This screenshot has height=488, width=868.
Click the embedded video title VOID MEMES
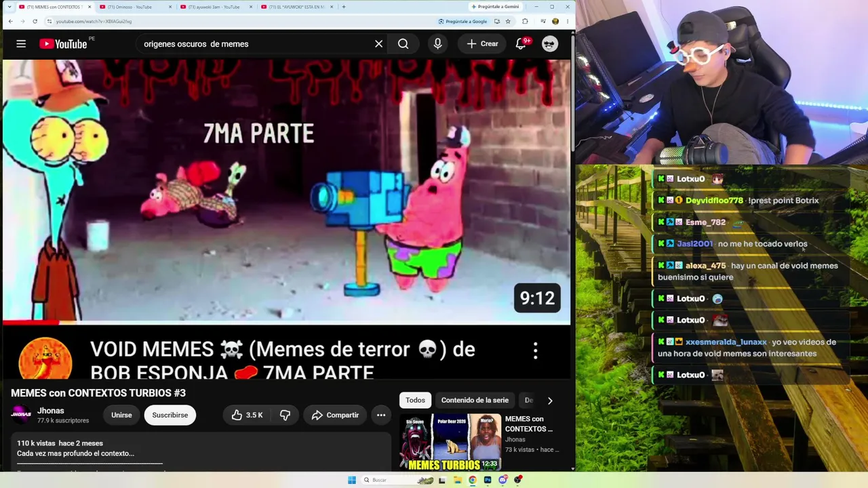pos(283,361)
